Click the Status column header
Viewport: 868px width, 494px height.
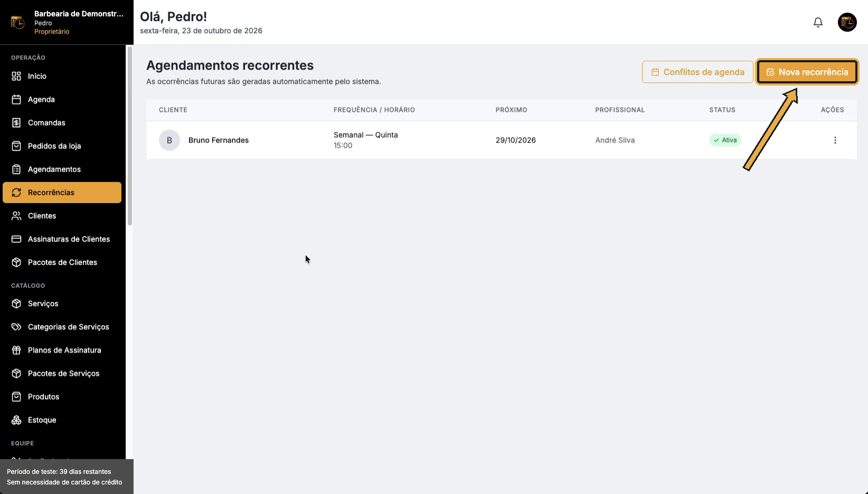click(722, 110)
